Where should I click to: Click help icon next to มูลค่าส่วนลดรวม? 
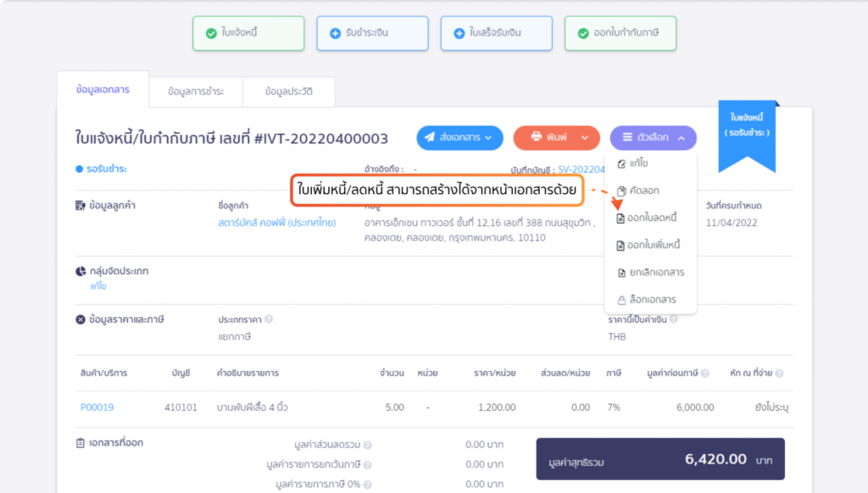pyautogui.click(x=368, y=445)
